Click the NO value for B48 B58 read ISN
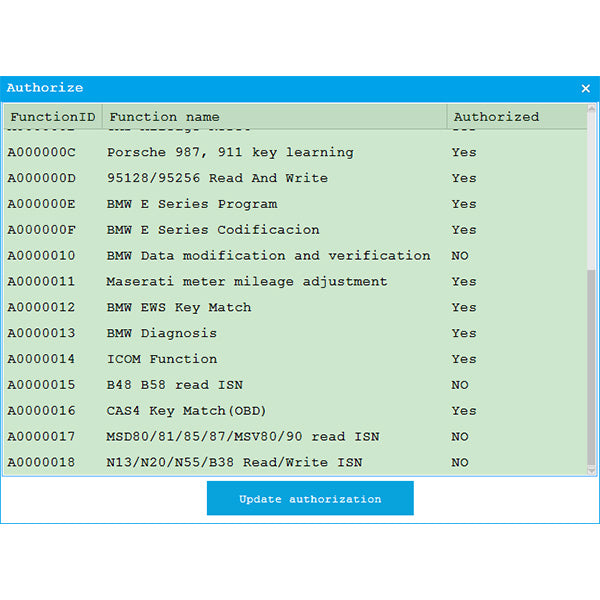The width and height of the screenshot is (600, 600). point(460,385)
